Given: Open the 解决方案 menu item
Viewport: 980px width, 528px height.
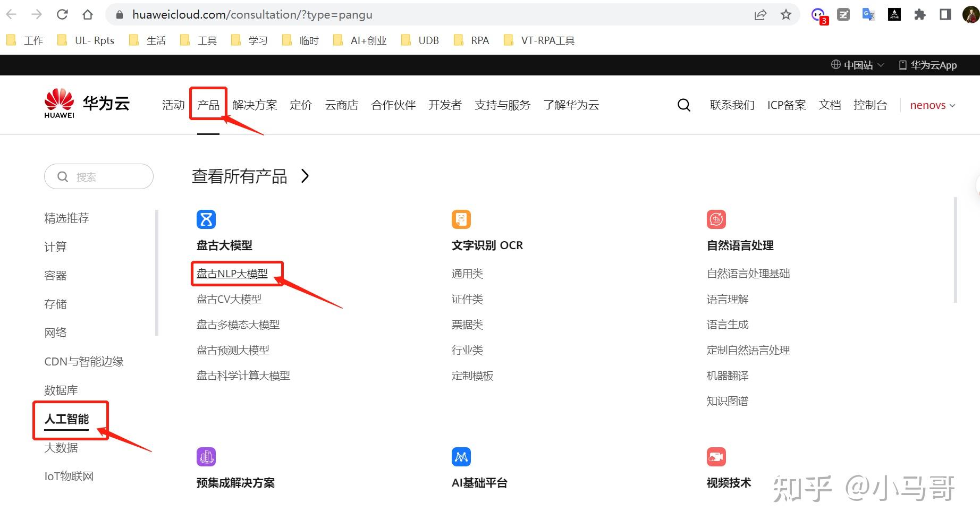Looking at the screenshot, I should pos(255,105).
